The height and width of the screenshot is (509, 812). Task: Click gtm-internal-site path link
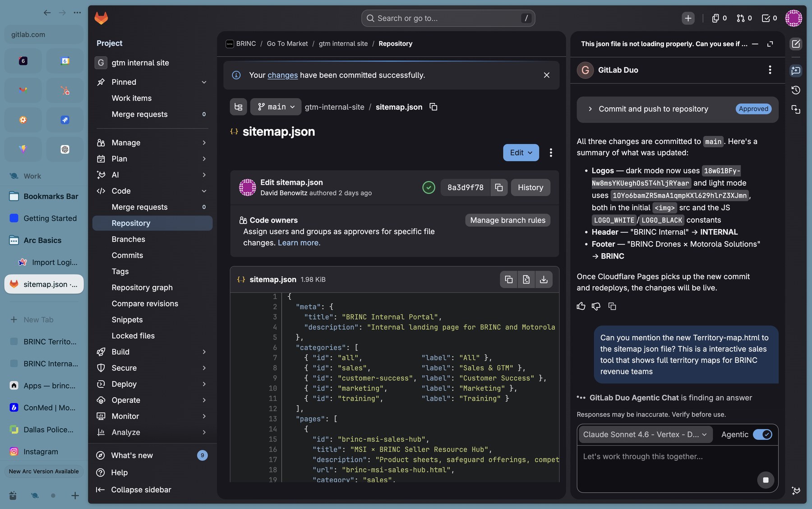tap(334, 107)
